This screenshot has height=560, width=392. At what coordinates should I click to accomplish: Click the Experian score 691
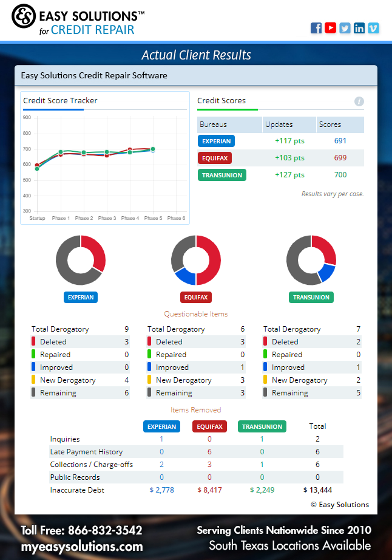pyautogui.click(x=340, y=141)
